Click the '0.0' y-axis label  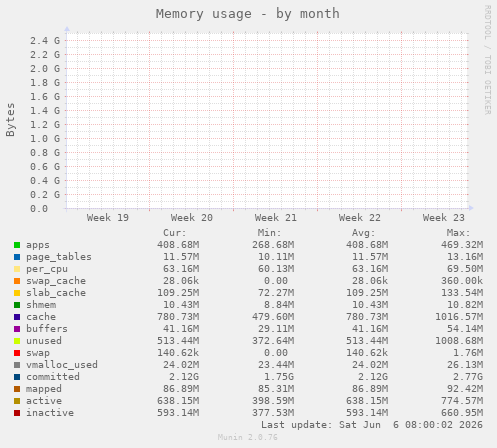pyautogui.click(x=39, y=209)
